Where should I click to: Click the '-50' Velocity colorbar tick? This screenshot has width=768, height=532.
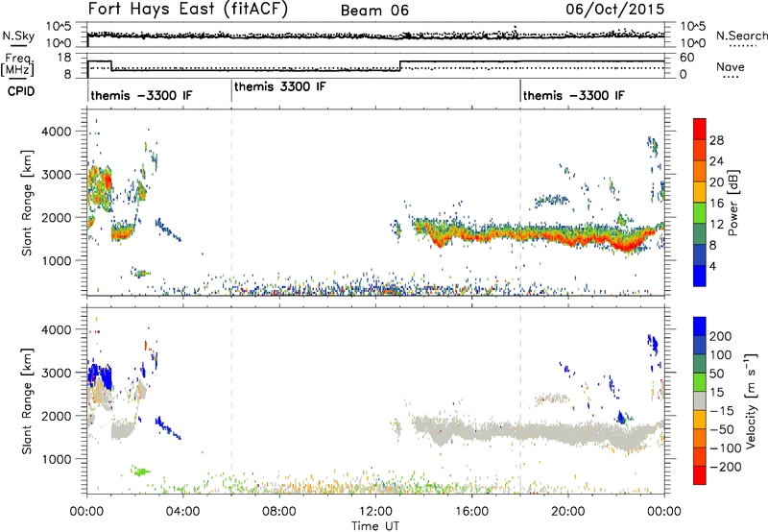[x=722, y=429]
